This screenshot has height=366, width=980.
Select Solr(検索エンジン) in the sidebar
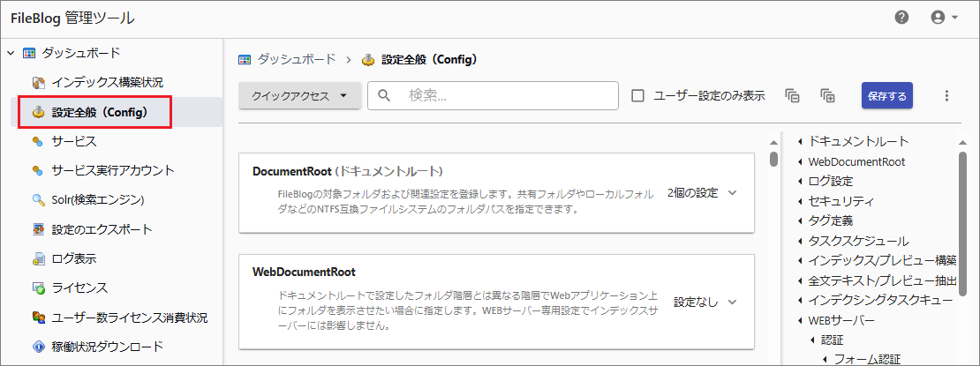coord(97,199)
